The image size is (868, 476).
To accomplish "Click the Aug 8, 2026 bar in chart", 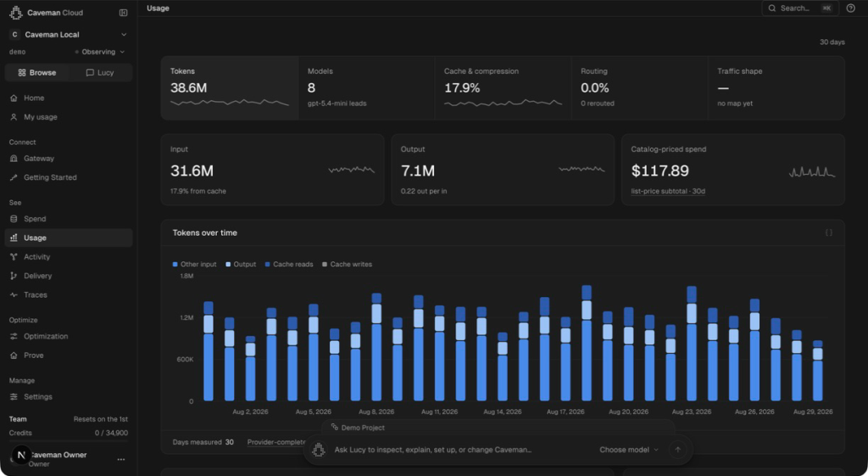I will 376,347.
